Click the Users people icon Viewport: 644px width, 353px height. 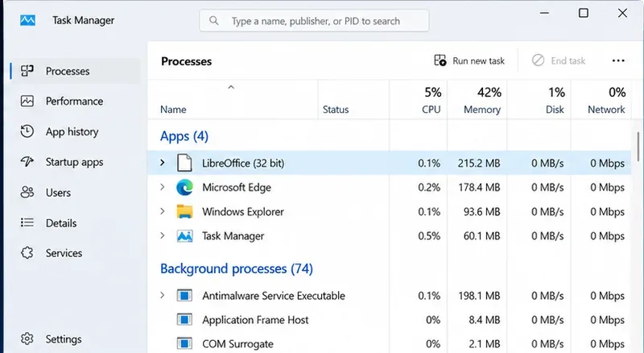[x=27, y=192]
